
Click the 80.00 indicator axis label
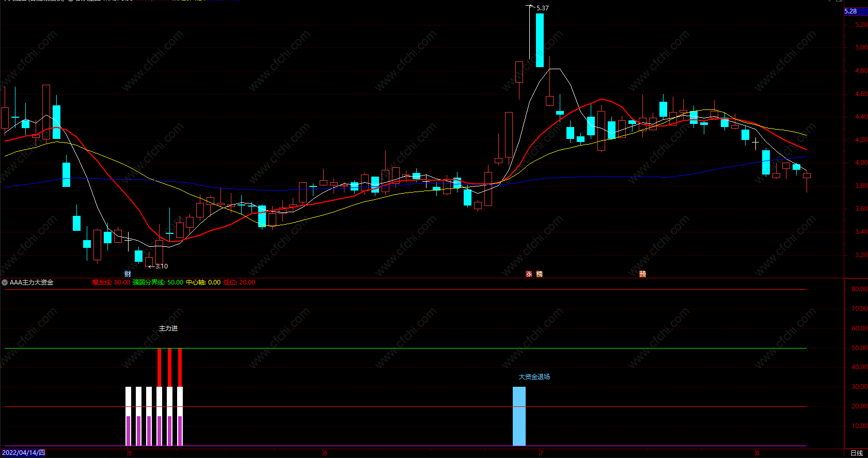[x=859, y=289]
